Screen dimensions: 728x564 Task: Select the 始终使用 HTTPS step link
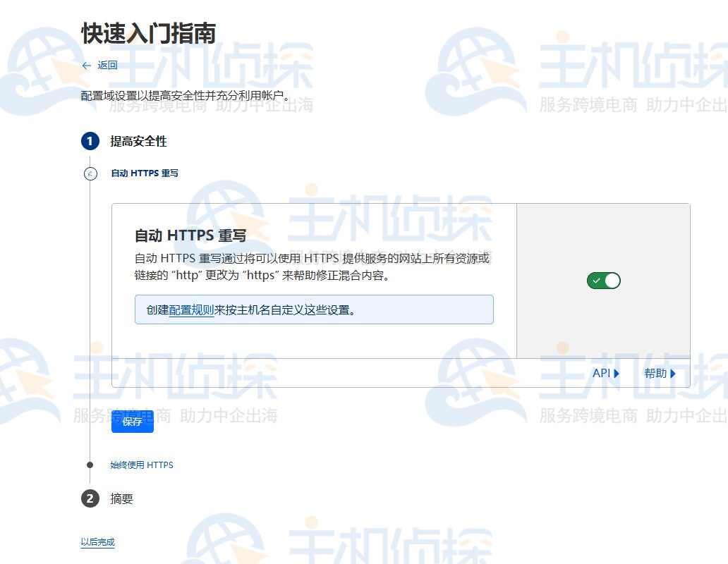coord(142,465)
